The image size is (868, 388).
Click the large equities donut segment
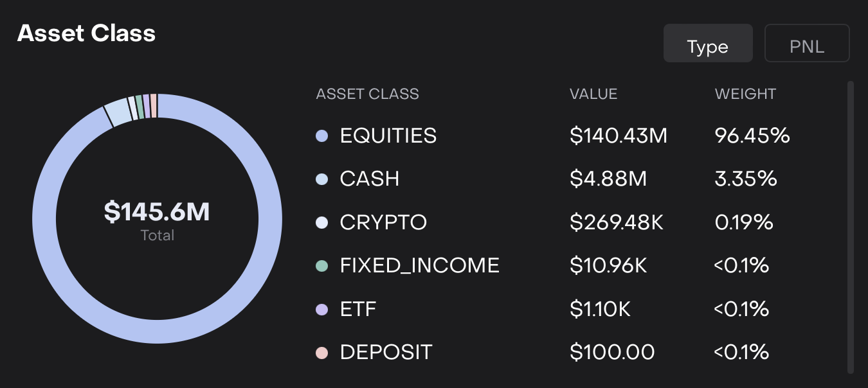[x=45, y=218]
